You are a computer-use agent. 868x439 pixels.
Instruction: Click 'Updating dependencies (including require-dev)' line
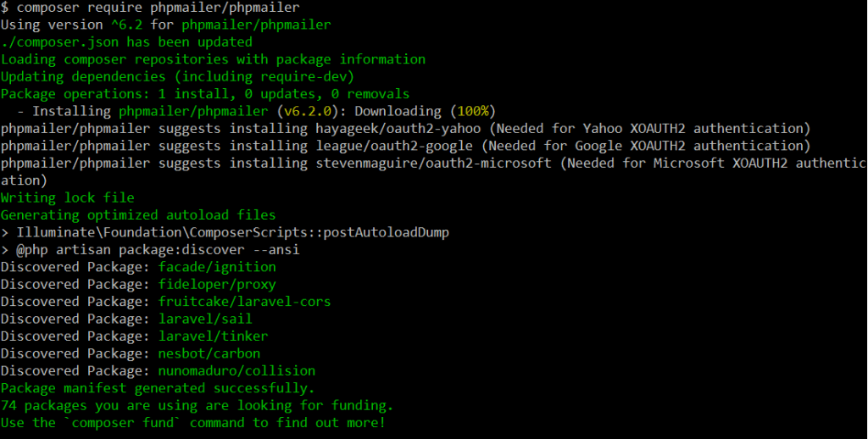(177, 76)
